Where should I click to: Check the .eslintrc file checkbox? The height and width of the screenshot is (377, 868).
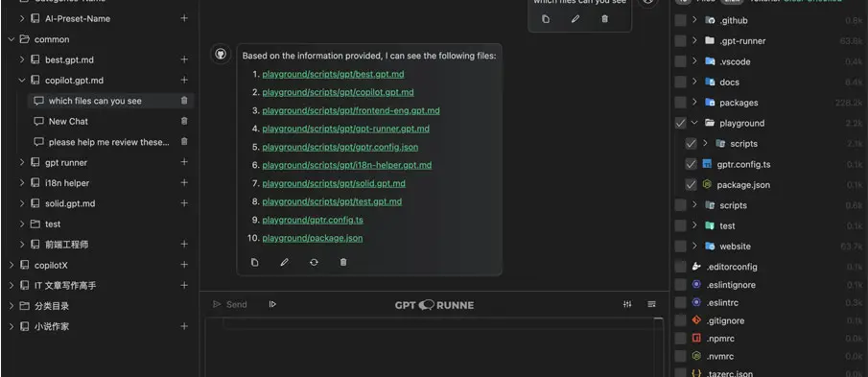point(680,303)
